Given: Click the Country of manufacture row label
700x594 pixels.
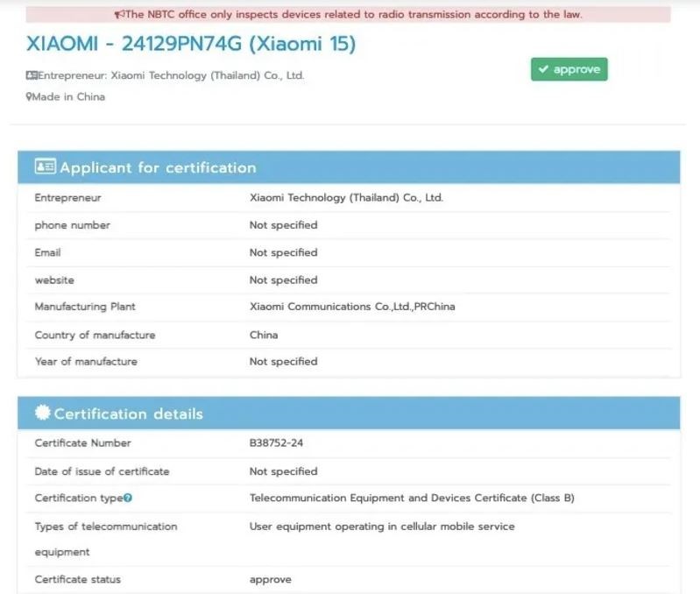Looking at the screenshot, I should (95, 335).
